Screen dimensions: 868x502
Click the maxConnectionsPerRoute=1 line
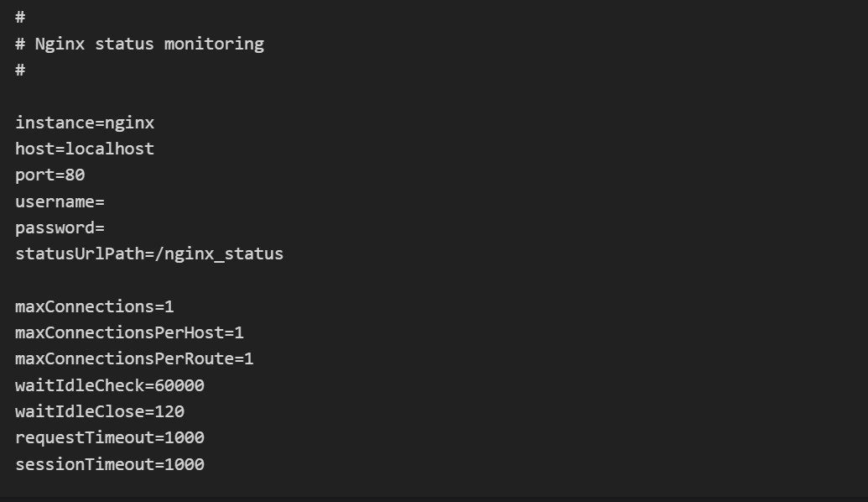coord(134,358)
